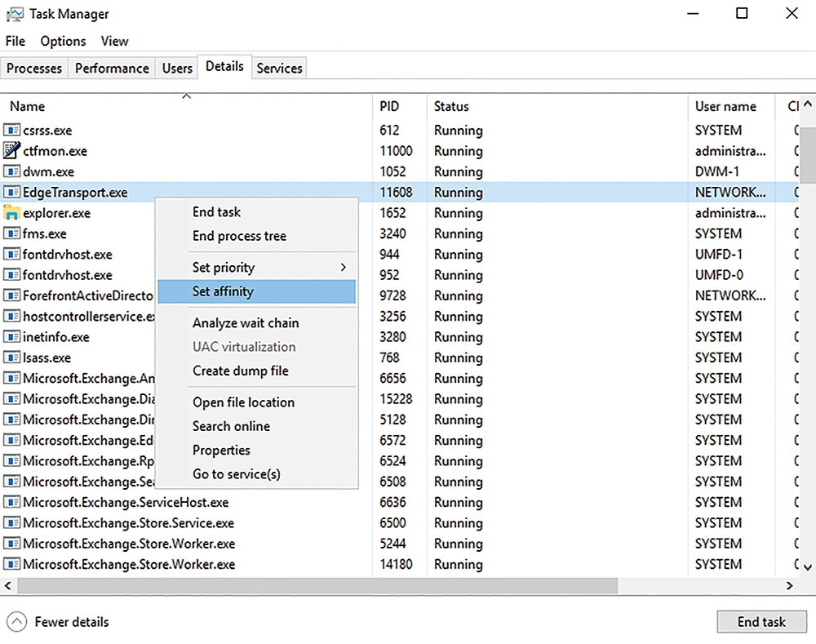Click the horizontal scrollbar right arrow
The height and width of the screenshot is (644, 816).
click(x=789, y=586)
